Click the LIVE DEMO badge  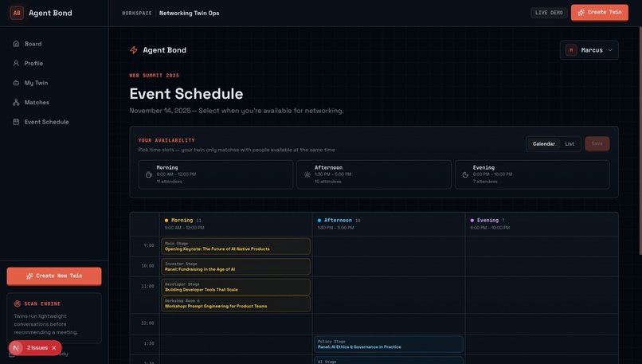coord(549,13)
